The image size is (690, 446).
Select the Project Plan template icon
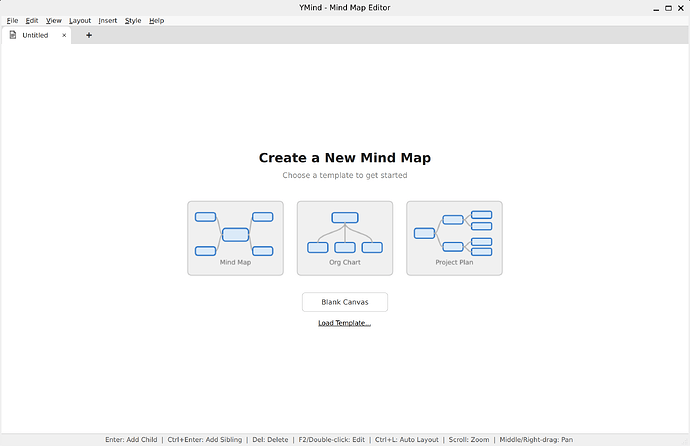(x=454, y=236)
